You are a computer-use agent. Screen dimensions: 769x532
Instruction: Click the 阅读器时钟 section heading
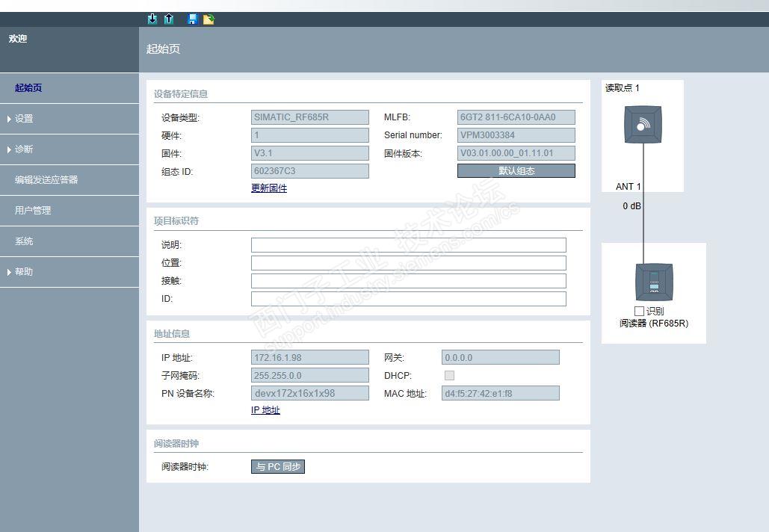pos(176,444)
